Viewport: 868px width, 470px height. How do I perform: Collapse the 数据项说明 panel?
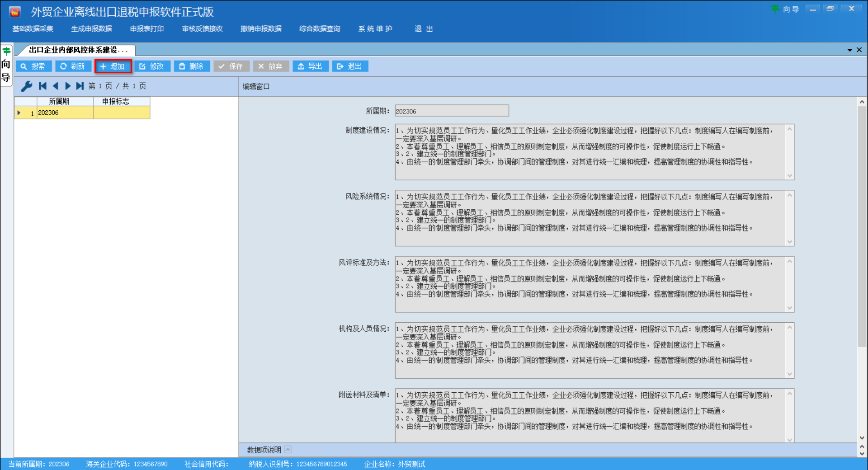288,449
